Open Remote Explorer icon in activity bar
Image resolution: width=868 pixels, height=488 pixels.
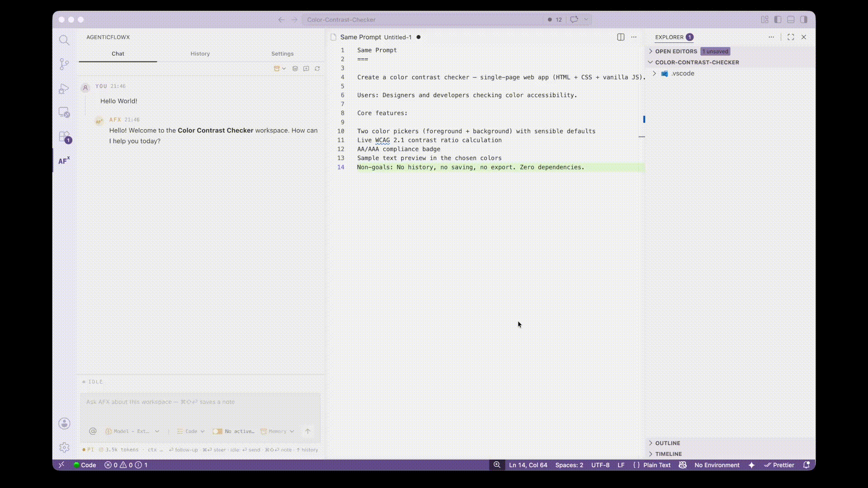(x=64, y=113)
